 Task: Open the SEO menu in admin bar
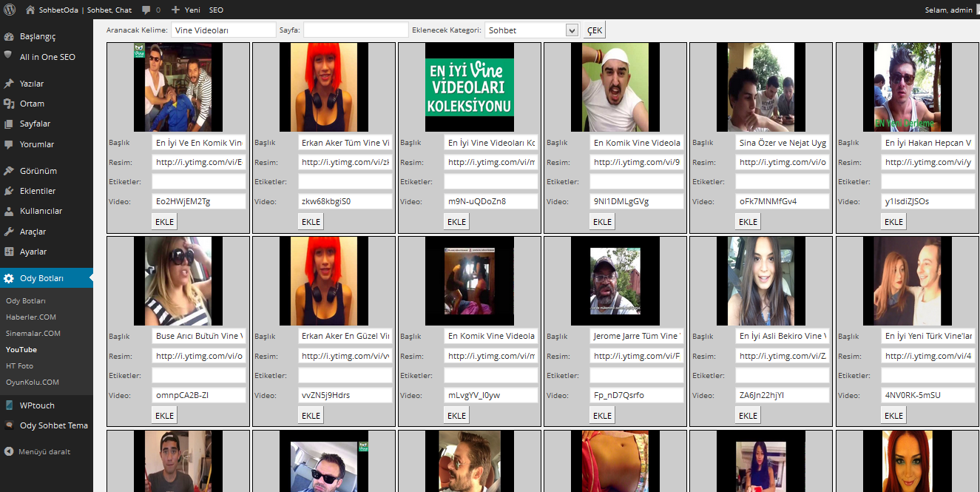pyautogui.click(x=216, y=10)
